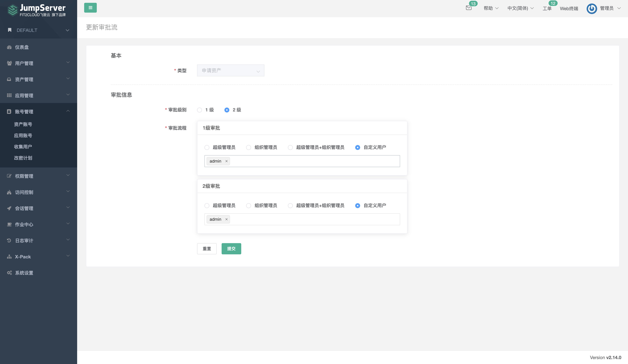Click the JumpServer dashboard icon
The width and height of the screenshot is (628, 364).
coord(9,47)
